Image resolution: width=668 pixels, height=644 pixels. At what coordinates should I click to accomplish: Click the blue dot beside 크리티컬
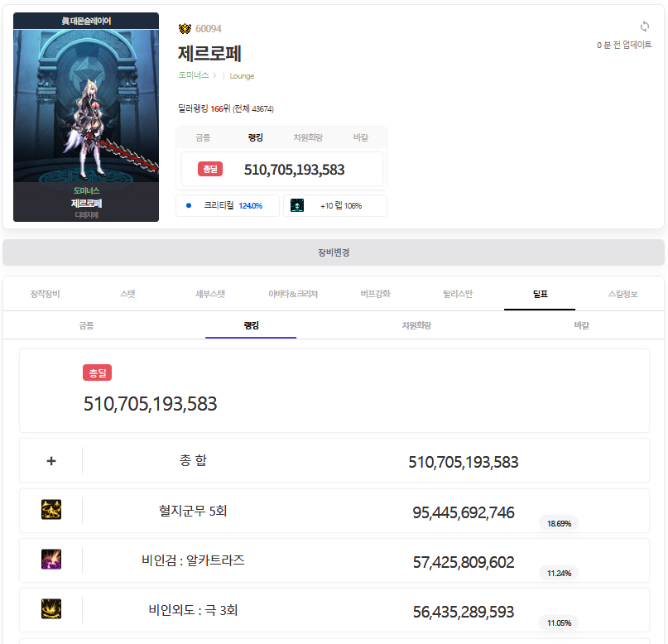pos(189,205)
